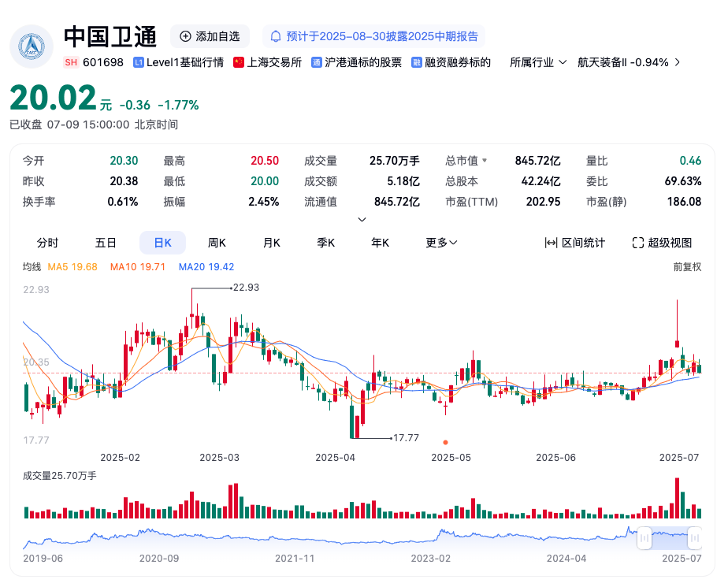Click the highlighted window in the overview timeline

(670, 538)
